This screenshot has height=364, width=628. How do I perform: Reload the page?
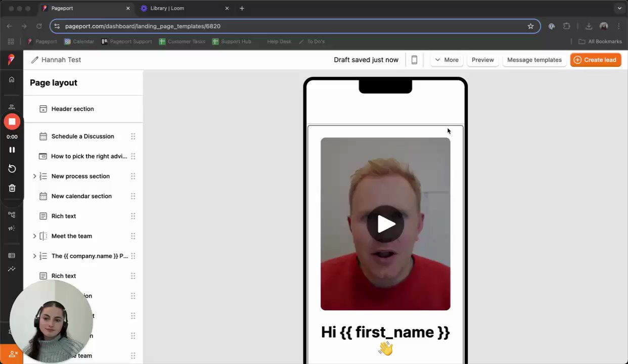(x=39, y=26)
